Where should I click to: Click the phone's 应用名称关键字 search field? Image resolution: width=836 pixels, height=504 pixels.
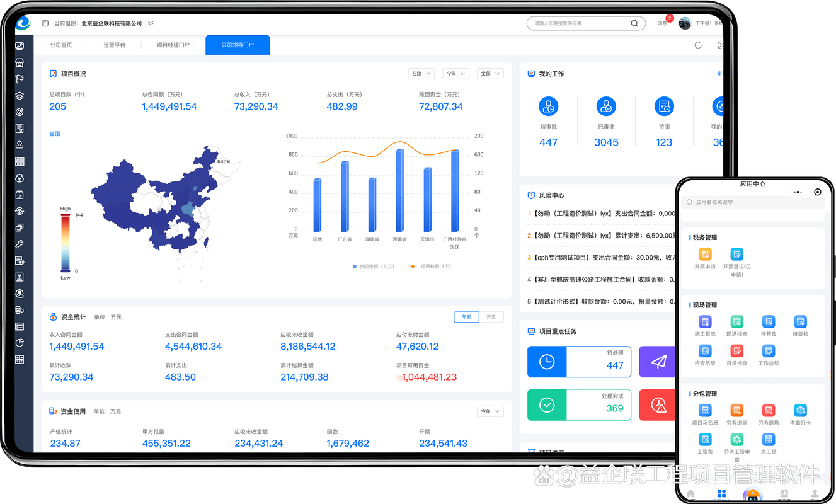click(753, 202)
